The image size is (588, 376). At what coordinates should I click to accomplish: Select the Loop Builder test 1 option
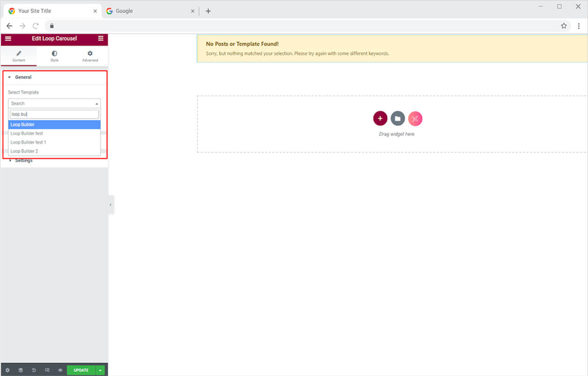[29, 142]
